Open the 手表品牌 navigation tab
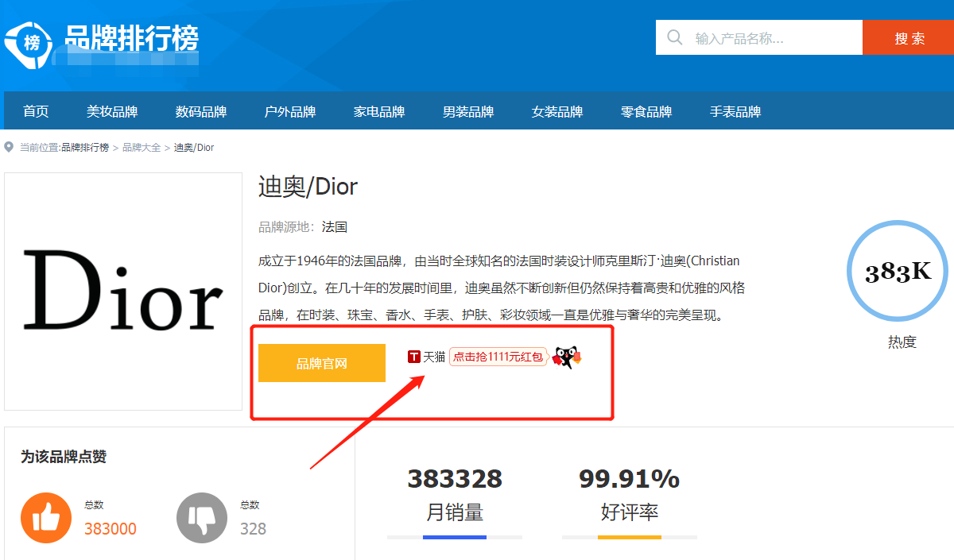 click(735, 111)
